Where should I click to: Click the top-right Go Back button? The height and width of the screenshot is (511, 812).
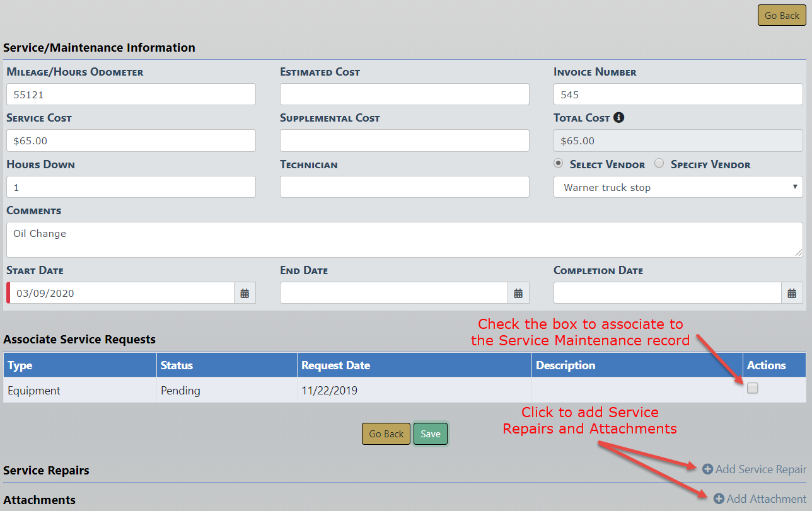[782, 16]
